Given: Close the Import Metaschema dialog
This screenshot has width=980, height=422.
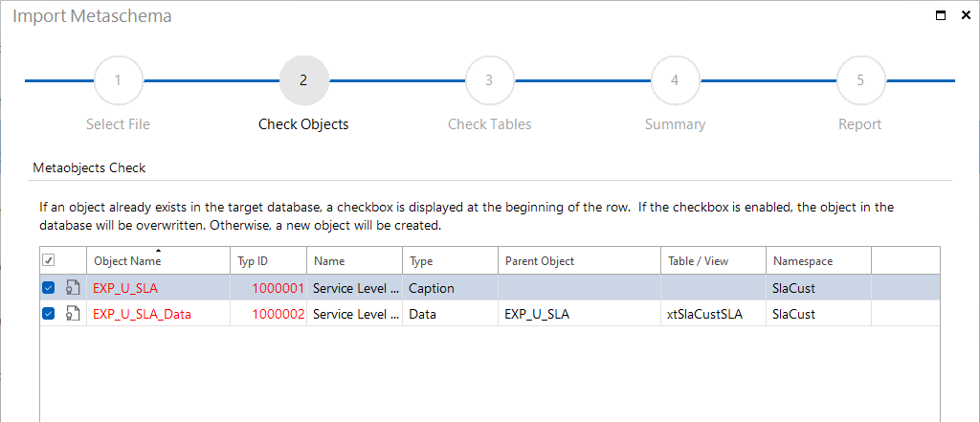Looking at the screenshot, I should tap(966, 15).
